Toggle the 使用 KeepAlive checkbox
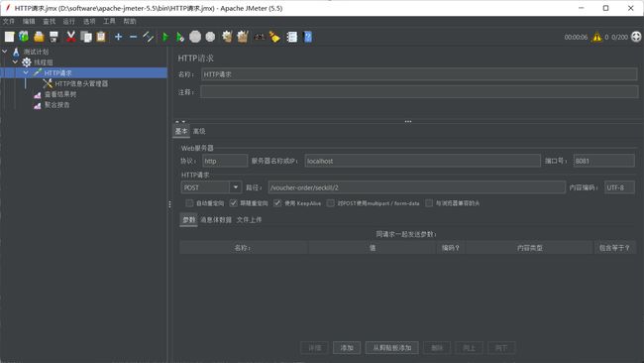Image resolution: width=644 pixels, height=363 pixels. (x=277, y=203)
